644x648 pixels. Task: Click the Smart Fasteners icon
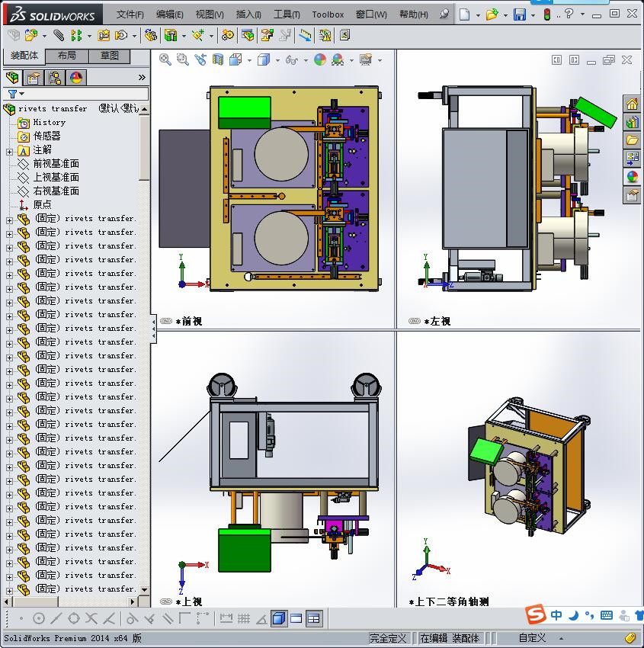103,36
